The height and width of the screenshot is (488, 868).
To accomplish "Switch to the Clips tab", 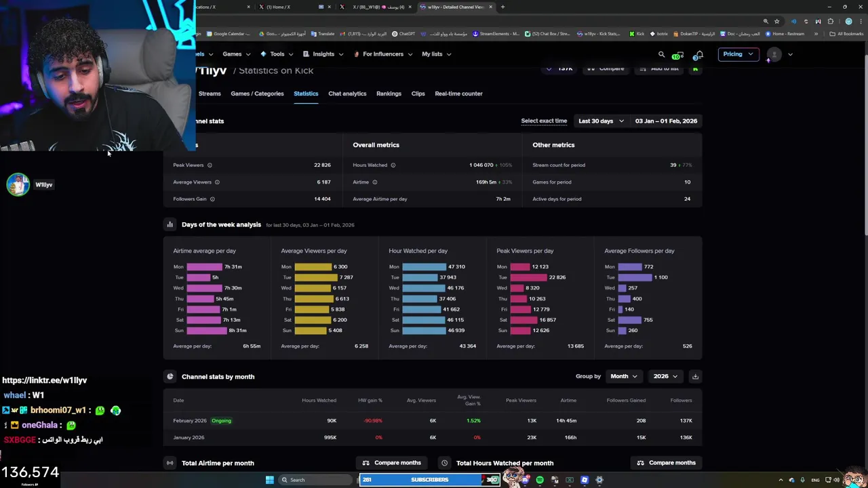I will [418, 94].
